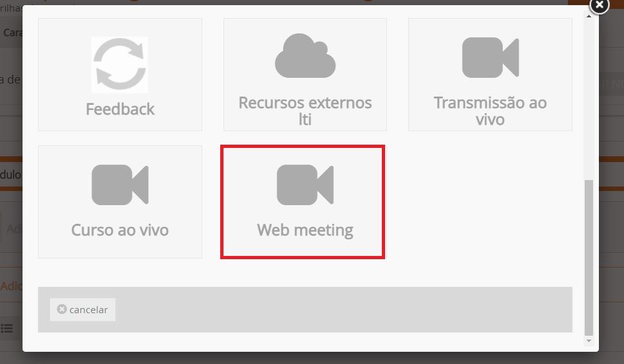The height and width of the screenshot is (364, 624).
Task: Close the dialog with the round X button
Action: 600,6
